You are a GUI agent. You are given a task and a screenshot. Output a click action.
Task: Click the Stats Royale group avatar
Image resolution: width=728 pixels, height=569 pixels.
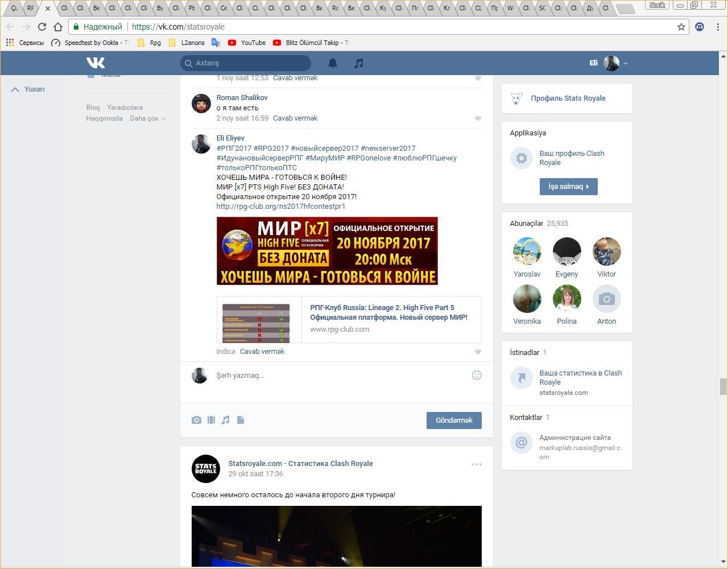coord(206,469)
